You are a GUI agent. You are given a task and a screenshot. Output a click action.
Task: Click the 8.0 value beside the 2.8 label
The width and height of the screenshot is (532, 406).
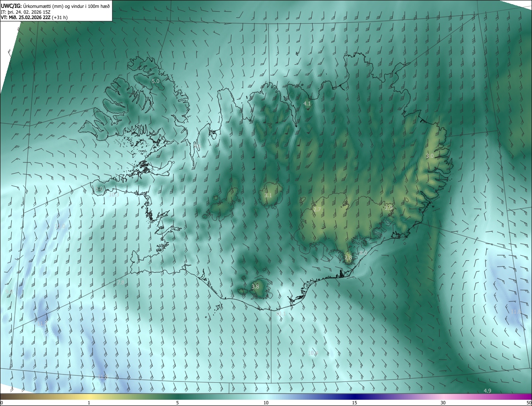click(362, 253)
